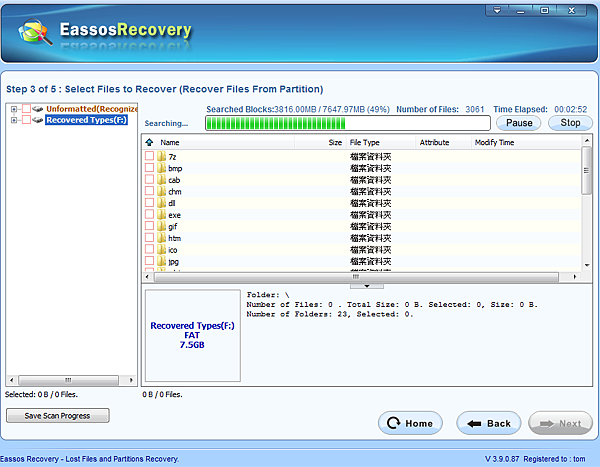This screenshot has height=467, width=600.
Task: Check the 7z folder checkbox
Action: (149, 156)
